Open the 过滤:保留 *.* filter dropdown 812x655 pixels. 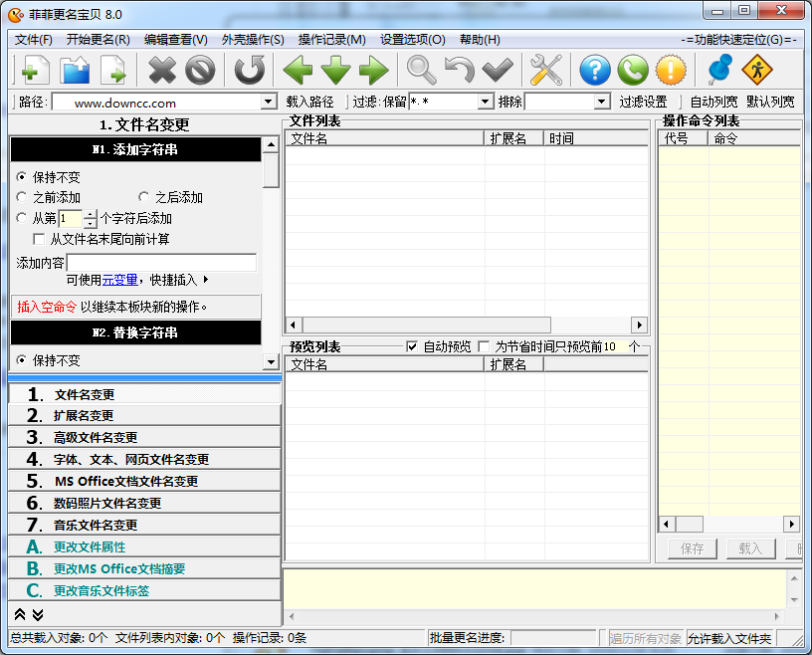(x=485, y=101)
